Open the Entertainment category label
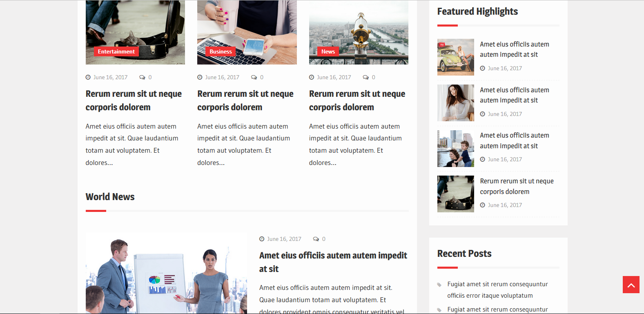This screenshot has height=314, width=644. [x=116, y=51]
